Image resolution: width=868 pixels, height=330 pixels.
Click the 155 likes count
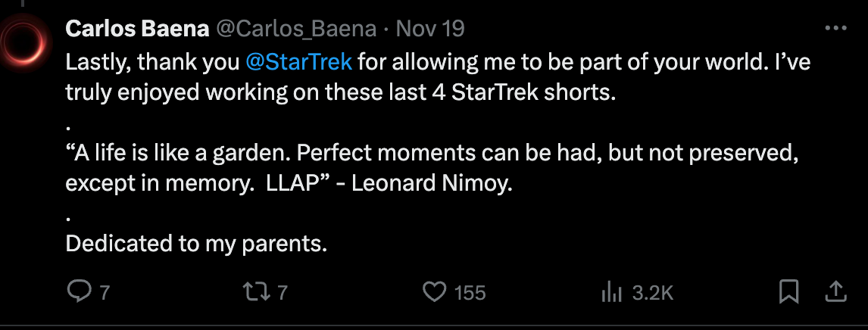coord(470,293)
